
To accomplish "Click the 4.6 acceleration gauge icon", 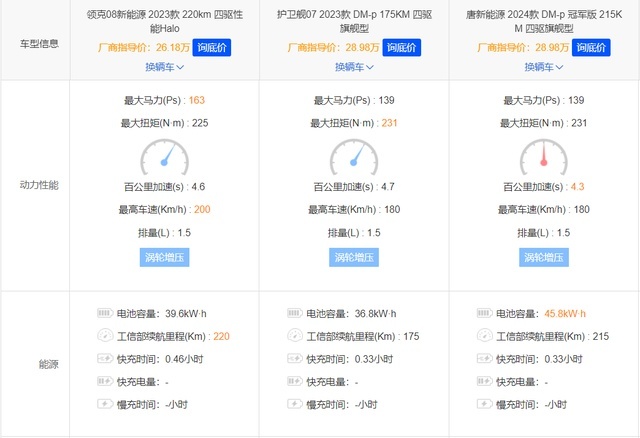I will coord(164,157).
